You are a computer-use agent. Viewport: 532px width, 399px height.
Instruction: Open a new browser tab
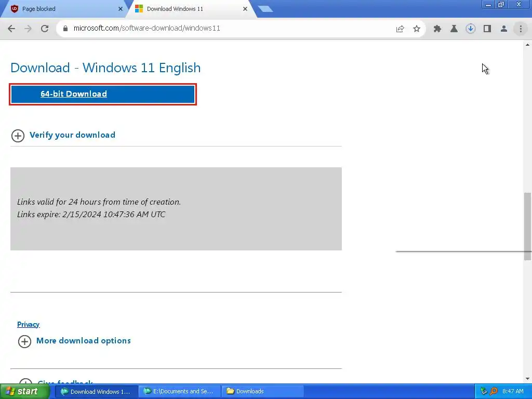265,9
